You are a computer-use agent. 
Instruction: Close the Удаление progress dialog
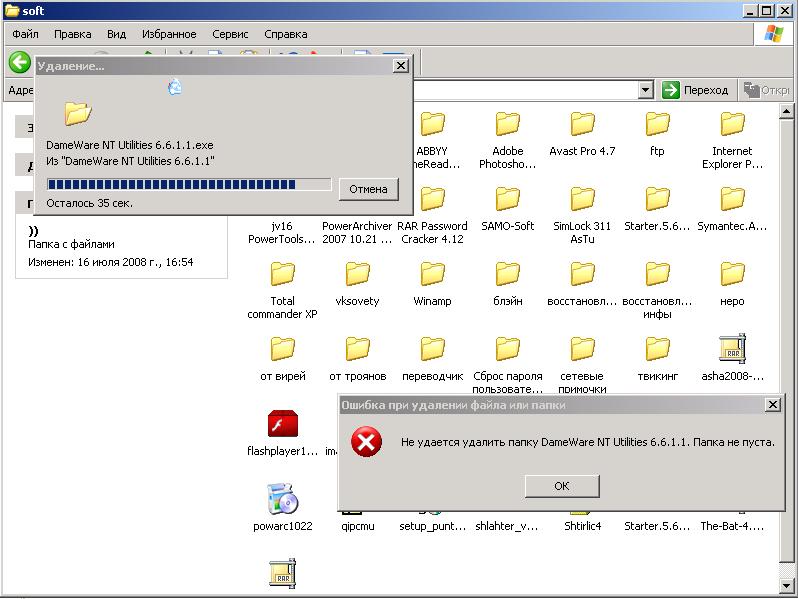coord(401,66)
